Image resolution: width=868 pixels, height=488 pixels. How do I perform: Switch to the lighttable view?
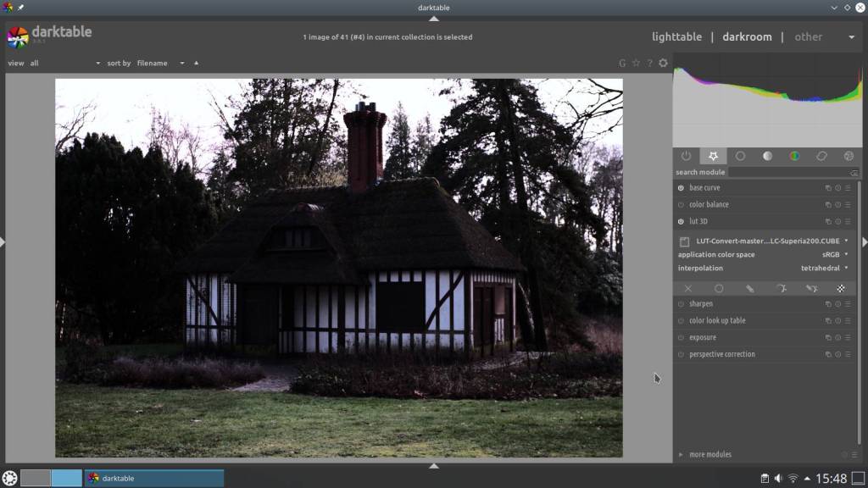point(676,37)
